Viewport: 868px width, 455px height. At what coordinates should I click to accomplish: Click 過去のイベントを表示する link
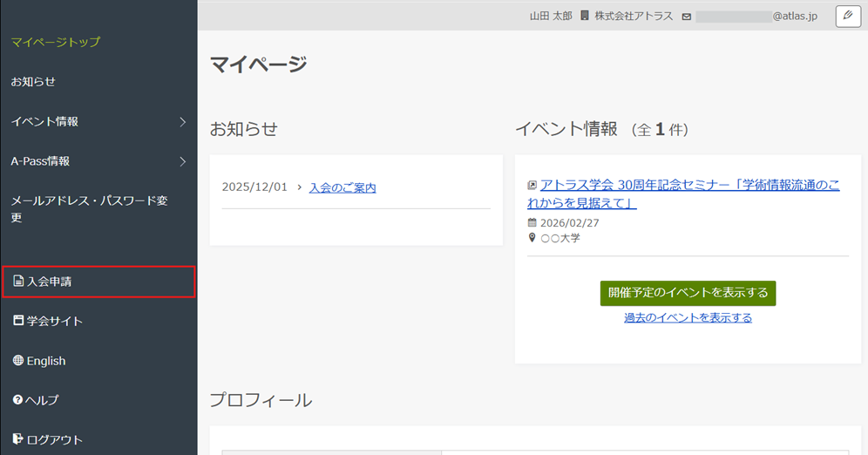688,318
